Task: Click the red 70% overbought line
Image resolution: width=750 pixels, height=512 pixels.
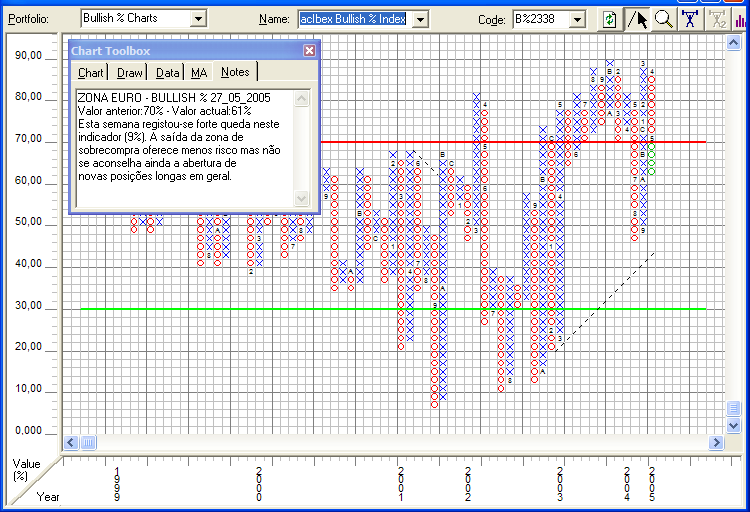Action: click(x=513, y=142)
